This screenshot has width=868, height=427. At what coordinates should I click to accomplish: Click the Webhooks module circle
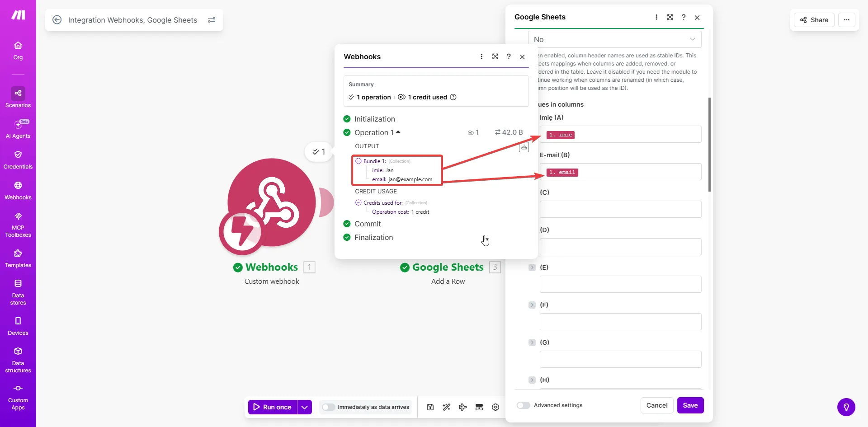click(x=271, y=202)
